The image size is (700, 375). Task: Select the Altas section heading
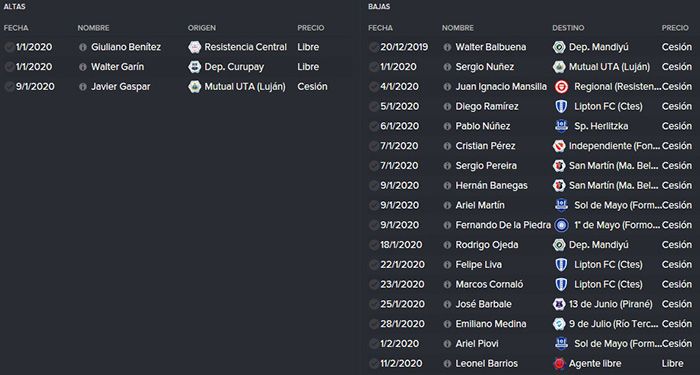14,7
